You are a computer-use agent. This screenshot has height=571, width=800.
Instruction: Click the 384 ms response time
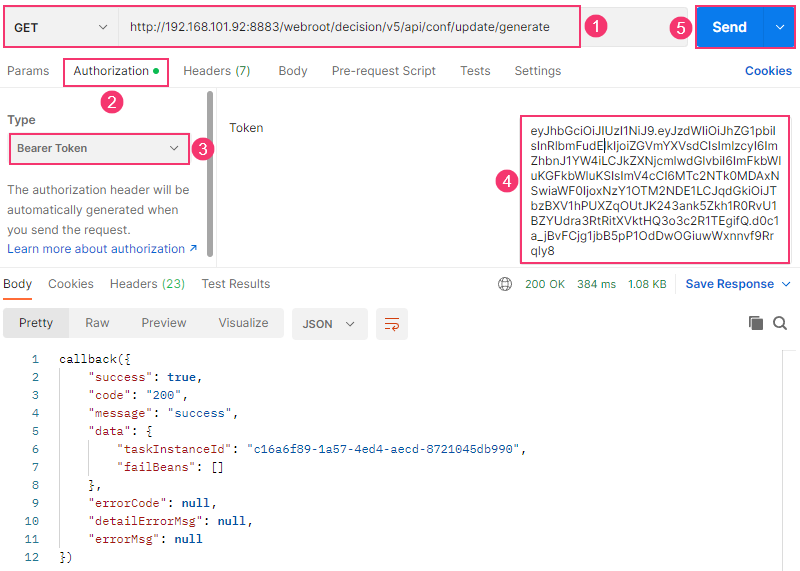596,284
